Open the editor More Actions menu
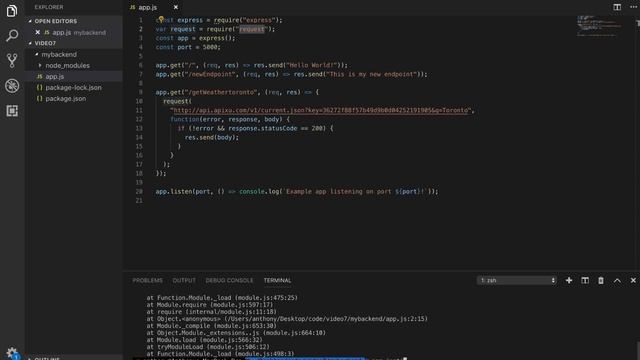Image resolution: width=640 pixels, height=360 pixels. pos(633,7)
